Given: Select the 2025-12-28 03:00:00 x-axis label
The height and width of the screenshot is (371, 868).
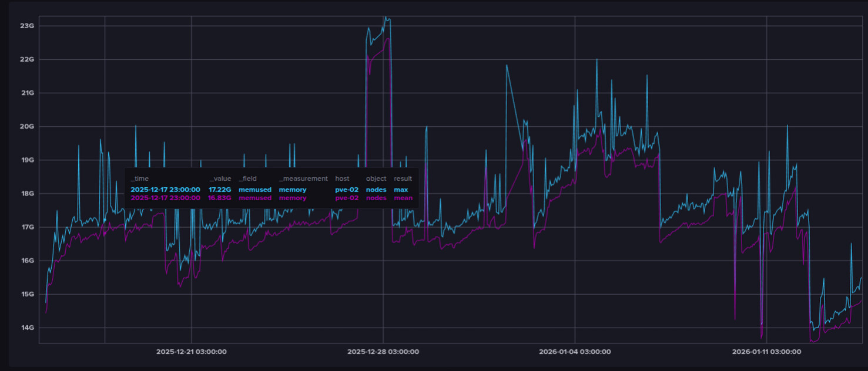Looking at the screenshot, I should coord(383,352).
